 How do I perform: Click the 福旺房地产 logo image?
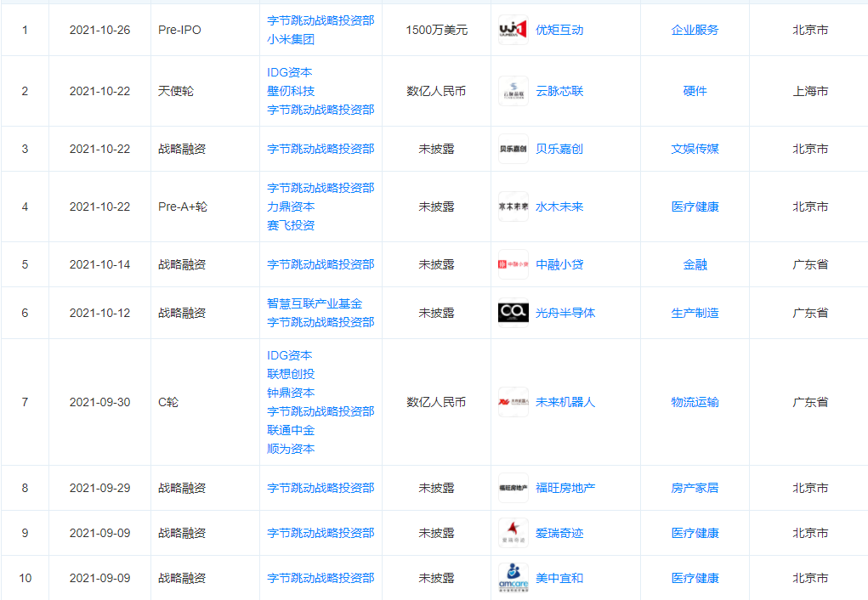(513, 488)
